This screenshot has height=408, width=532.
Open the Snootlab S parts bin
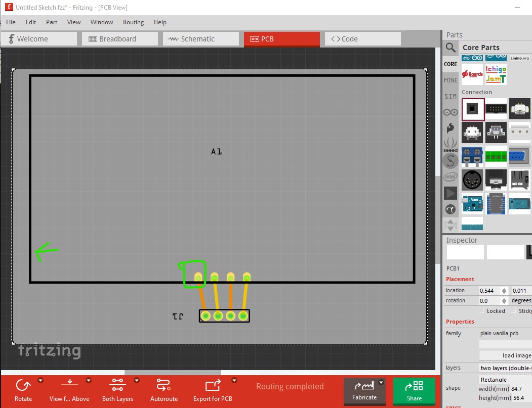[451, 161]
